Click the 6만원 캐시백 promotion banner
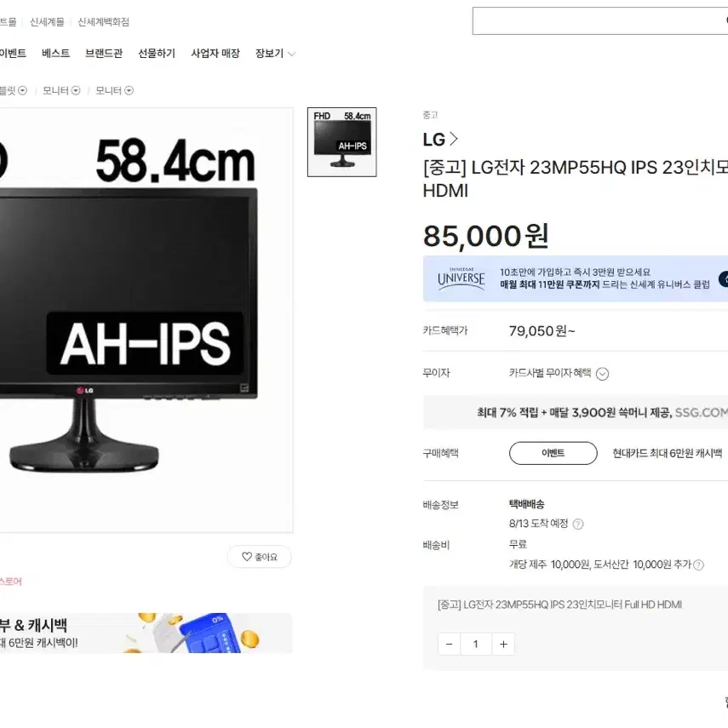This screenshot has height=728, width=728. click(146, 633)
